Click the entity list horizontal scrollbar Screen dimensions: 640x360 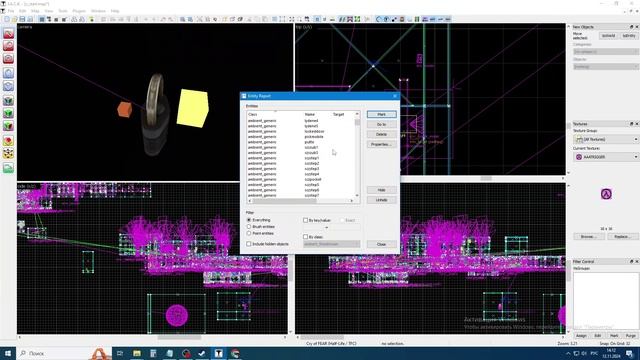(x=301, y=200)
